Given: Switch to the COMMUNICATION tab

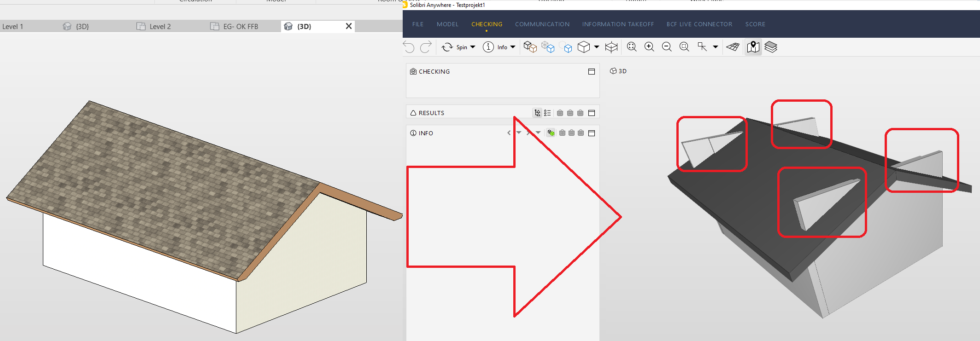Looking at the screenshot, I should pyautogui.click(x=542, y=24).
